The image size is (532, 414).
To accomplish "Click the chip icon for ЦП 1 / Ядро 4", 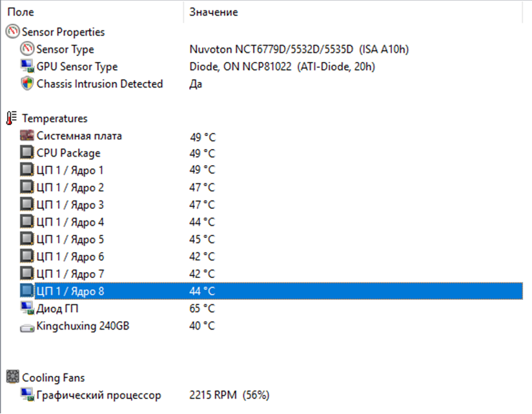I will pos(27,222).
